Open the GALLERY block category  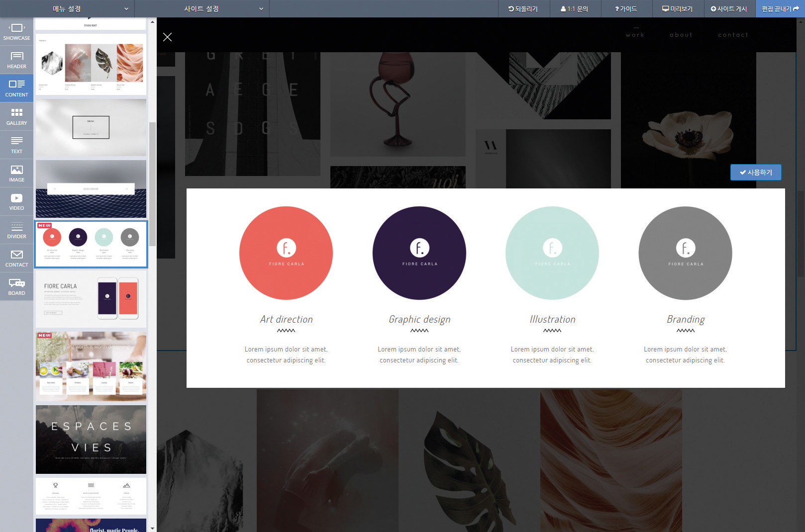click(x=16, y=117)
